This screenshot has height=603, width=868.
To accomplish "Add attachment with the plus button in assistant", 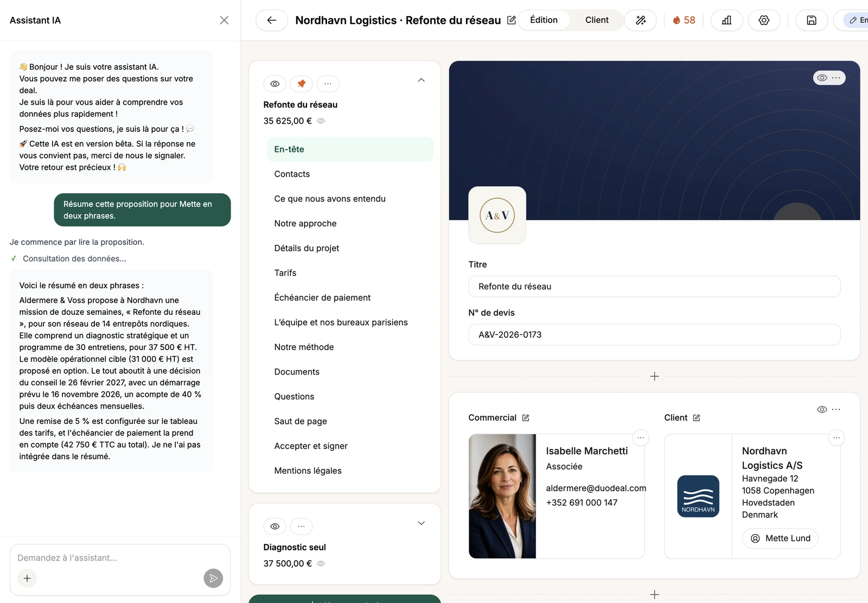I will pyautogui.click(x=27, y=578).
